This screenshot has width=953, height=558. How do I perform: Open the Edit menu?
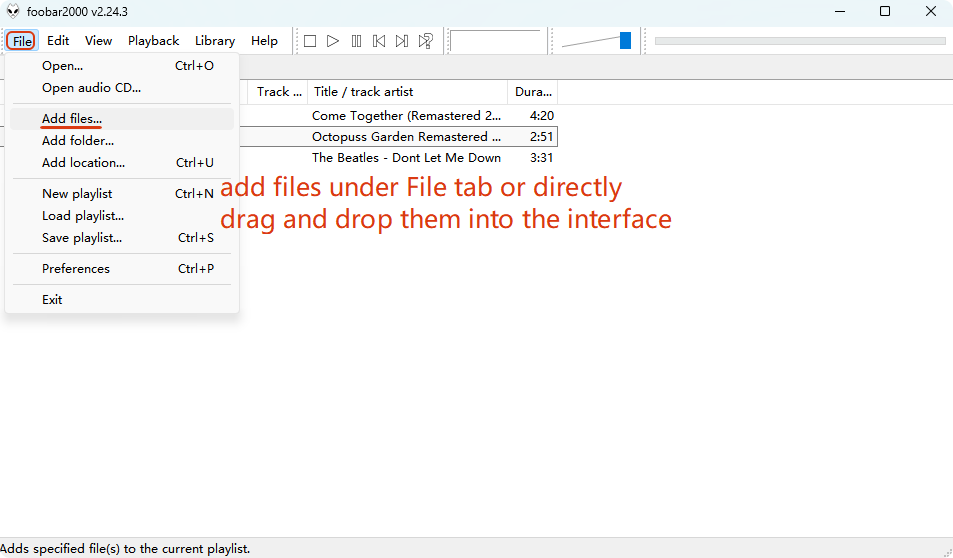[58, 41]
